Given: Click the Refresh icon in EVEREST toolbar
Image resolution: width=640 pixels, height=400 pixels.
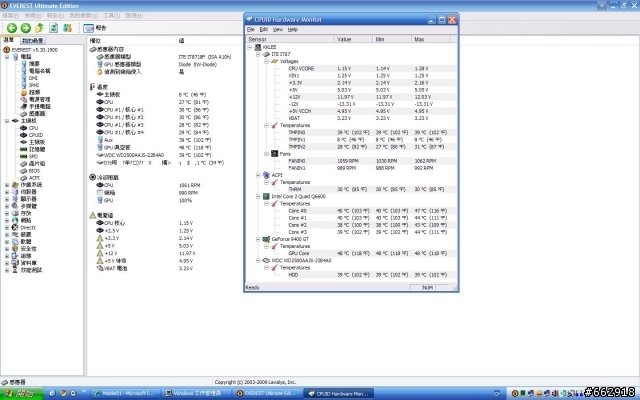Looking at the screenshot, I should click(x=53, y=28).
